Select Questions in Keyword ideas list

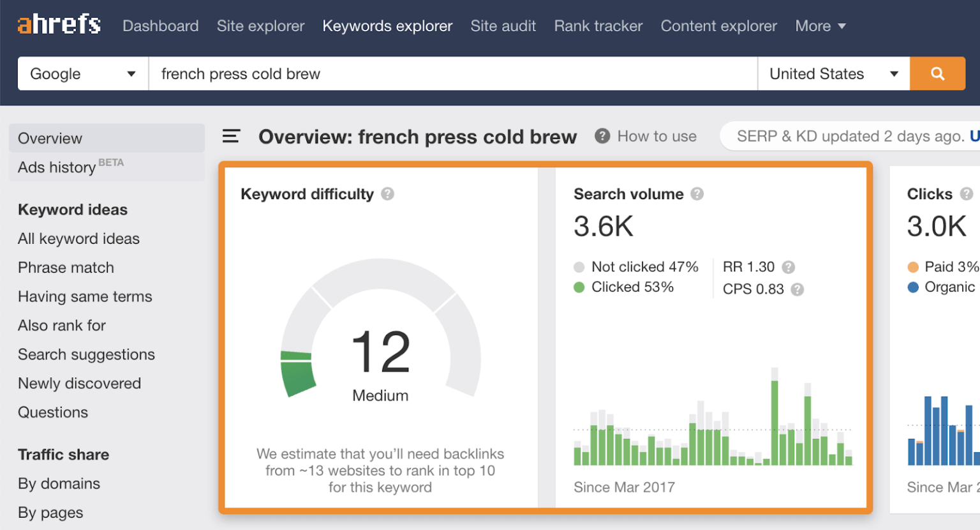point(53,413)
